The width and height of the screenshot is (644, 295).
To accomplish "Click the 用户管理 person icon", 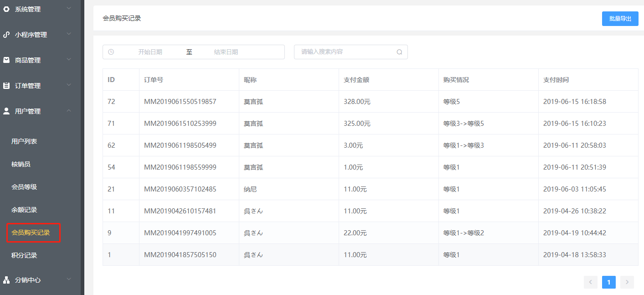I will point(6,111).
